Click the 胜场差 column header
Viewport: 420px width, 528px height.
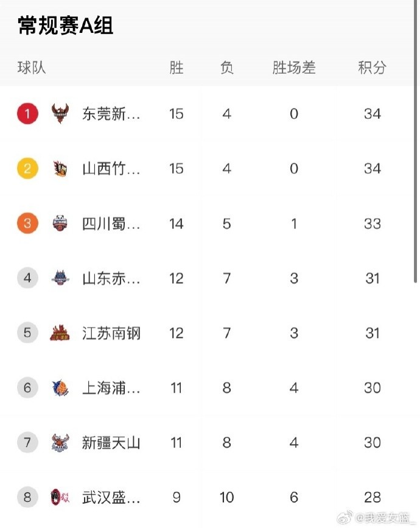coord(294,68)
